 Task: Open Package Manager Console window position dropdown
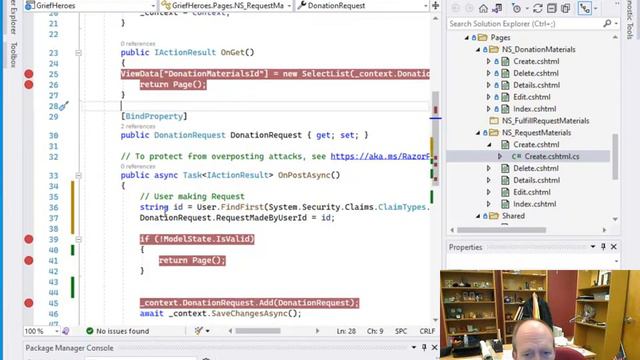[413, 347]
